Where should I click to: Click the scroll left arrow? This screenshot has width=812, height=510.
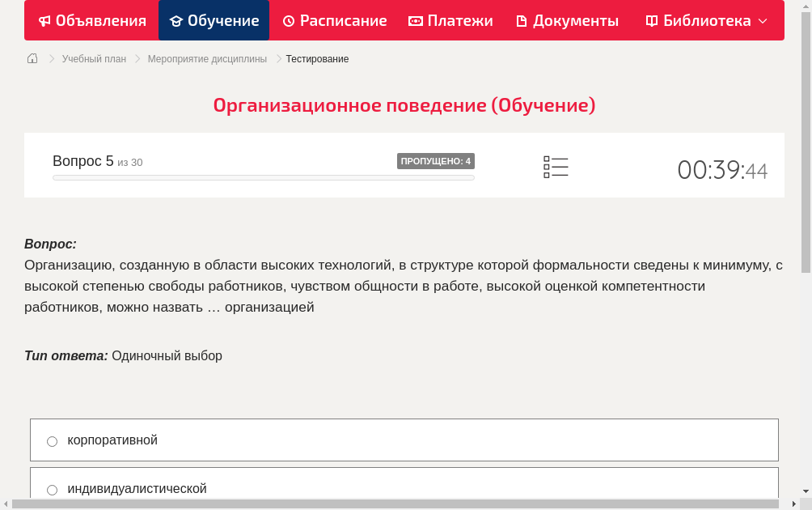pos(5,504)
